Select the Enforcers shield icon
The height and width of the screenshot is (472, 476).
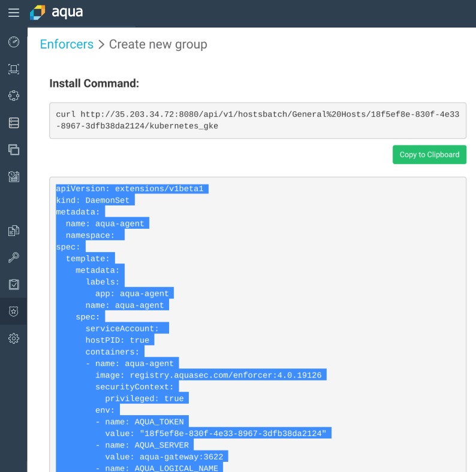tap(14, 311)
